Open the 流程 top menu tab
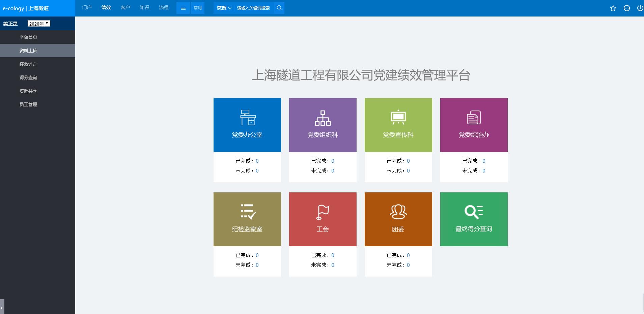The height and width of the screenshot is (314, 644). coord(164,7)
